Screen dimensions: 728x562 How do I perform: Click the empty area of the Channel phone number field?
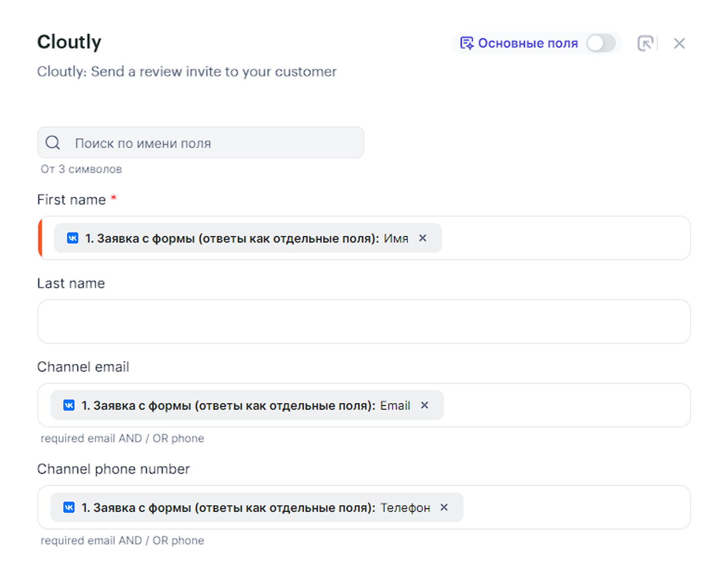click(x=575, y=508)
